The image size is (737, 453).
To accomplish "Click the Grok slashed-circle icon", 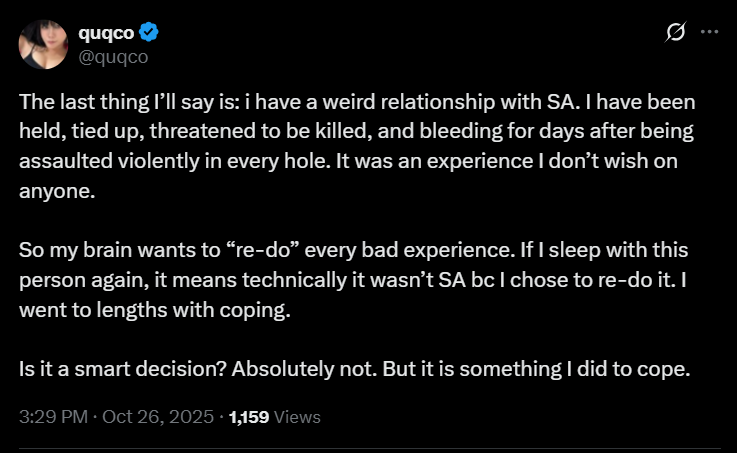I will coord(675,33).
